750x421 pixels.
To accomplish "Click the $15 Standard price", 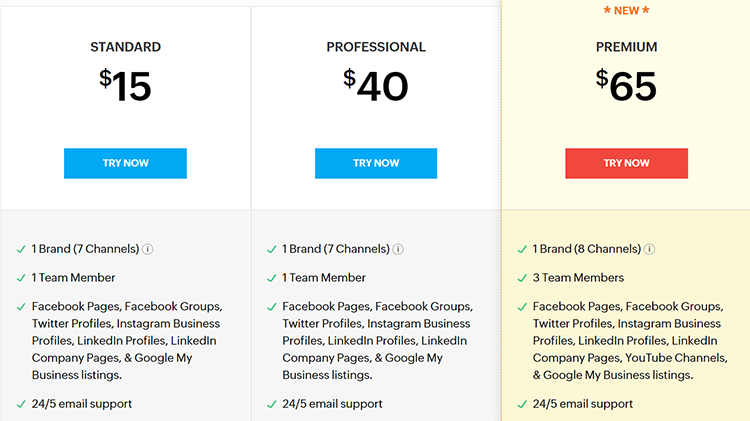I will tap(126, 86).
